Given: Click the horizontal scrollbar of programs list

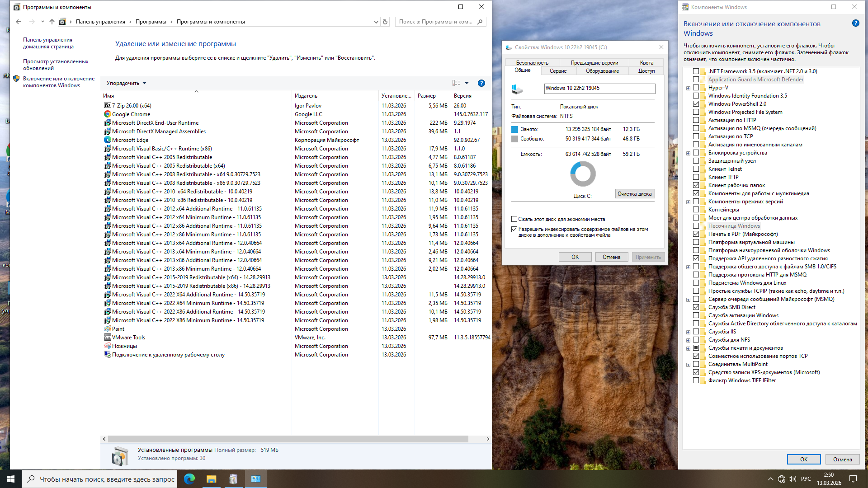Looking at the screenshot, I should 288,439.
